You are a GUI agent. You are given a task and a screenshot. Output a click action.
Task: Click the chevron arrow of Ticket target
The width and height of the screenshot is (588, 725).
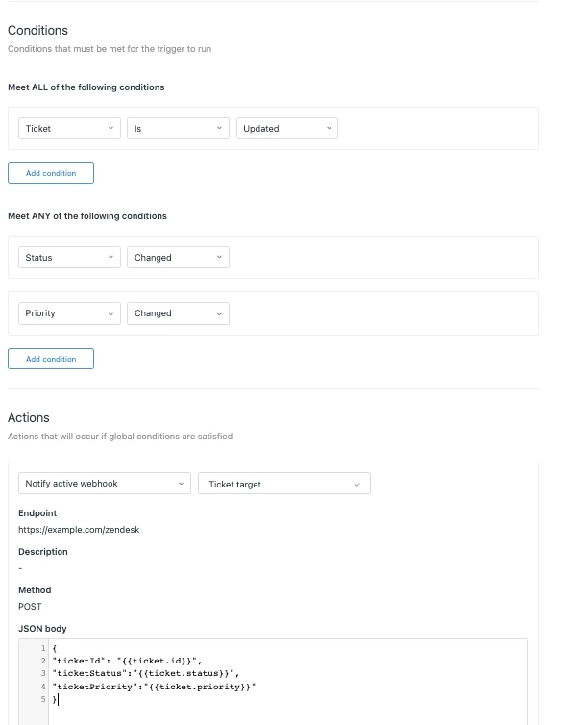(356, 484)
